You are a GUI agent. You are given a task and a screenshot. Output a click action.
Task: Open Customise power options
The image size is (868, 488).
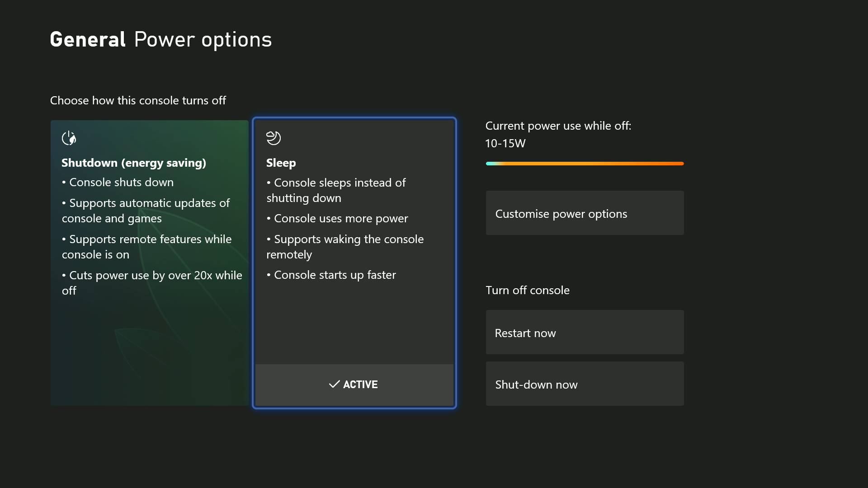click(584, 213)
